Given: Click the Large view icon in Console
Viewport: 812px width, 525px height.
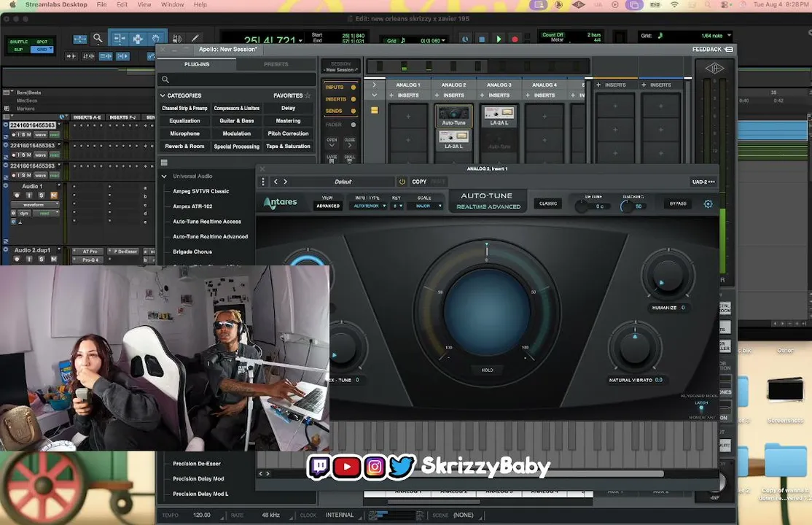Looking at the screenshot, I should (332, 159).
